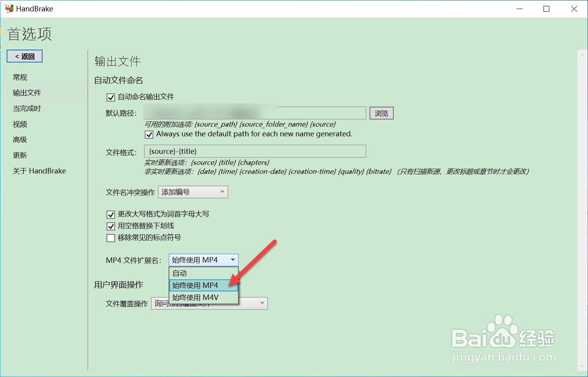Click the vertical scrollbar up arrow
The image size is (588, 377).
coord(582,55)
